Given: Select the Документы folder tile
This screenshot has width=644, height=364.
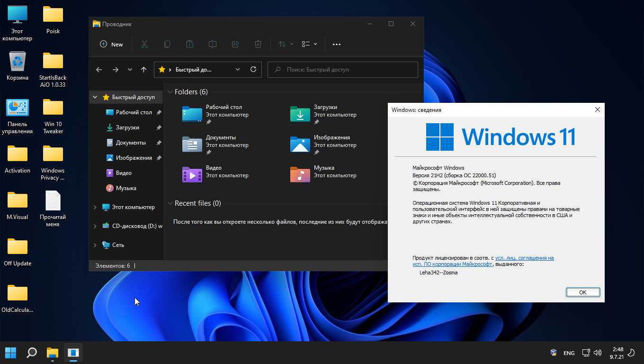Looking at the screenshot, I should click(x=216, y=145).
